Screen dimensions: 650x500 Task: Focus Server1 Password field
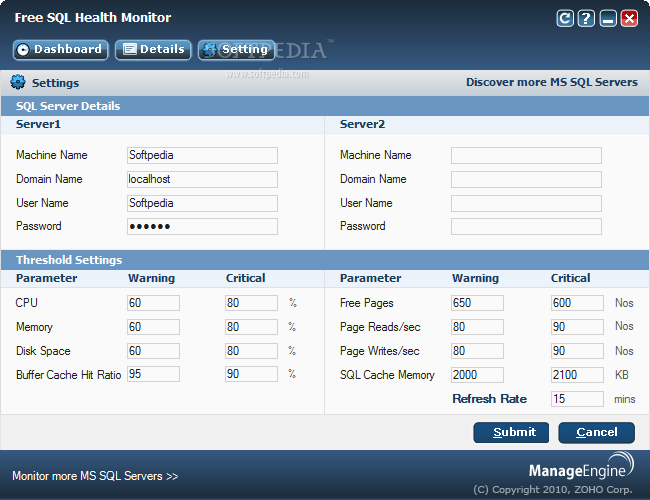pos(202,226)
